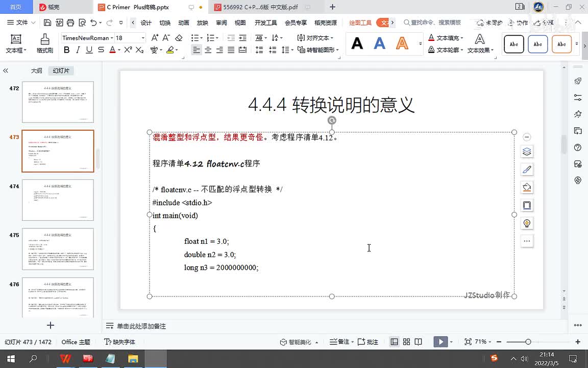Open Text Effects dropdown
Viewport: 588px width, 368px height.
pyautogui.click(x=480, y=43)
